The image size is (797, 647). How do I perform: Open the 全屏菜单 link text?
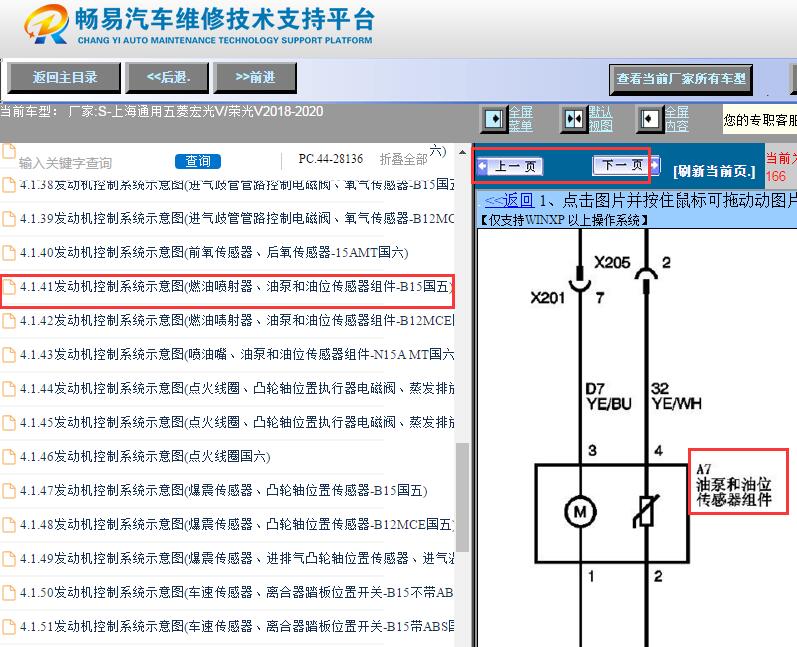tap(521, 119)
